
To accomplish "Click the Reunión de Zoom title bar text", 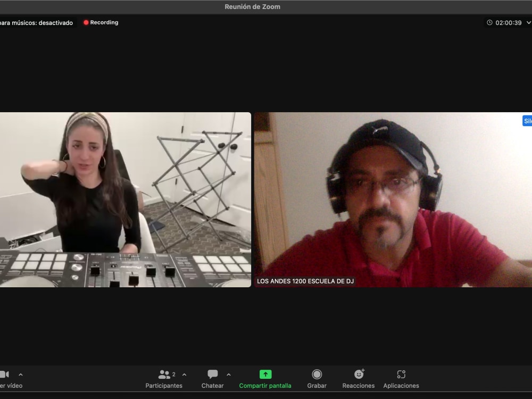I will coord(252,7).
